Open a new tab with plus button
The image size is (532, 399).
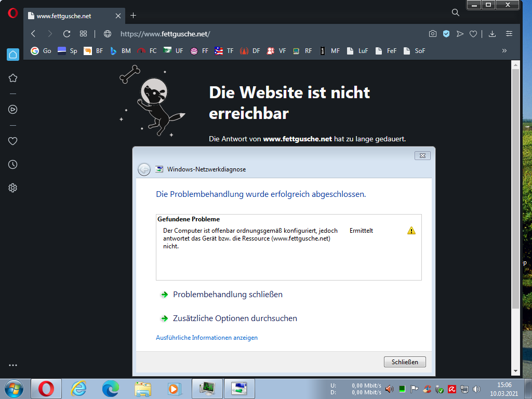(133, 16)
